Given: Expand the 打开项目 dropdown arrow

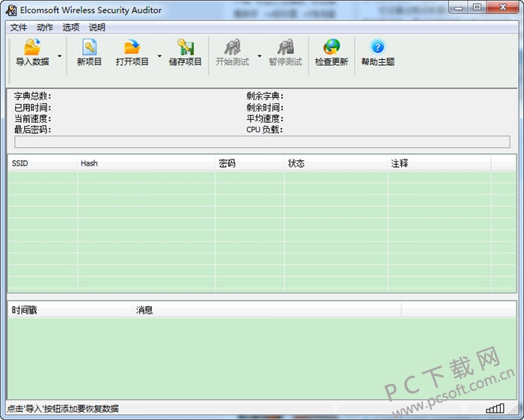Looking at the screenshot, I should pos(159,56).
